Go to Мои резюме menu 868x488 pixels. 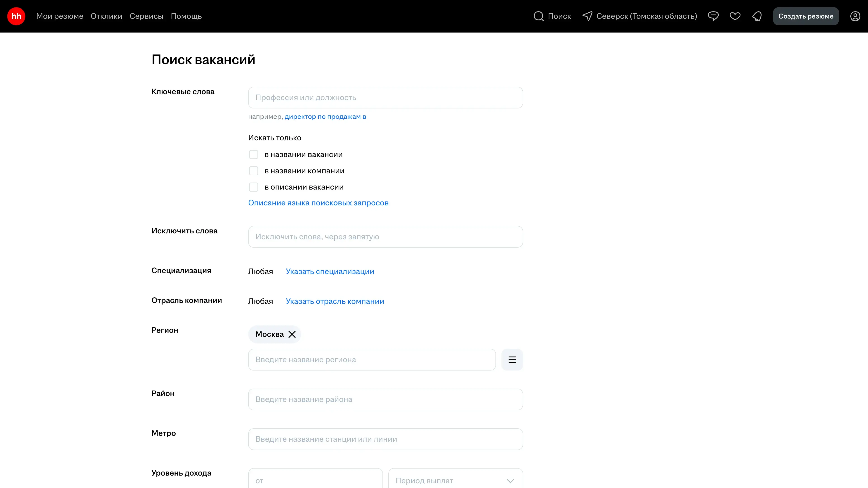point(60,16)
